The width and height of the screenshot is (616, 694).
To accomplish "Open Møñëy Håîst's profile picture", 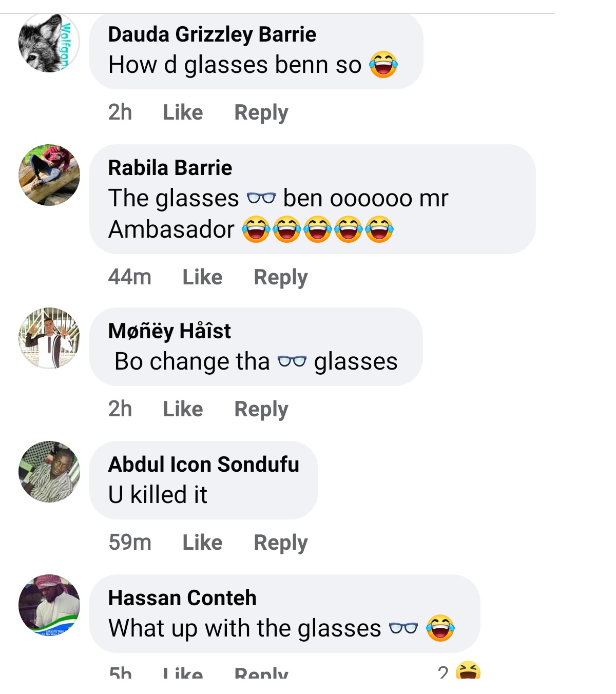I will (x=49, y=338).
